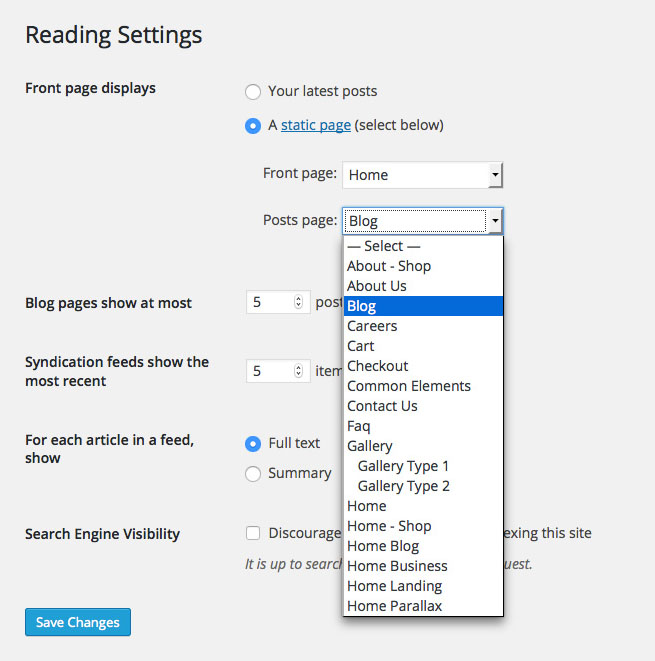655x661 pixels.
Task: Select "Home Parallax" at the list bottom
Action: coord(423,606)
